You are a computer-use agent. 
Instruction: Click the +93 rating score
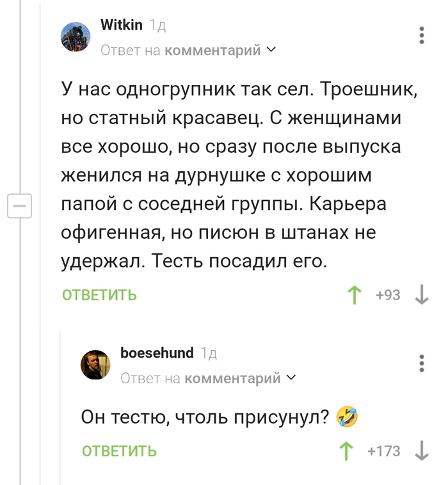(x=388, y=295)
